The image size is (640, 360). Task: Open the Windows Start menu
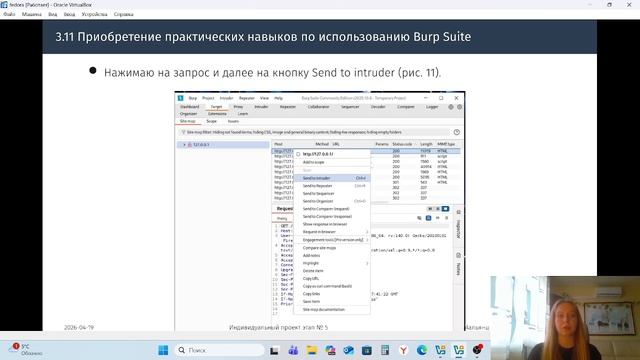pos(163,350)
